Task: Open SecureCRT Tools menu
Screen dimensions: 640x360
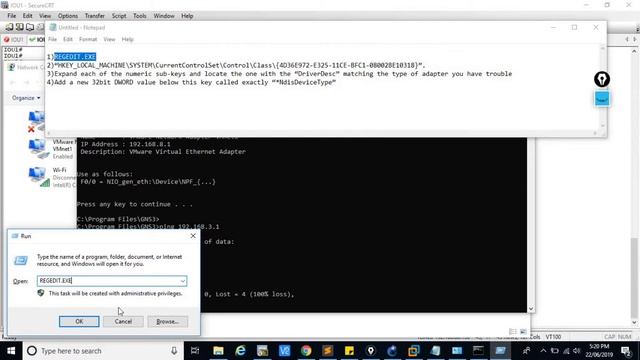Action: coord(140,16)
